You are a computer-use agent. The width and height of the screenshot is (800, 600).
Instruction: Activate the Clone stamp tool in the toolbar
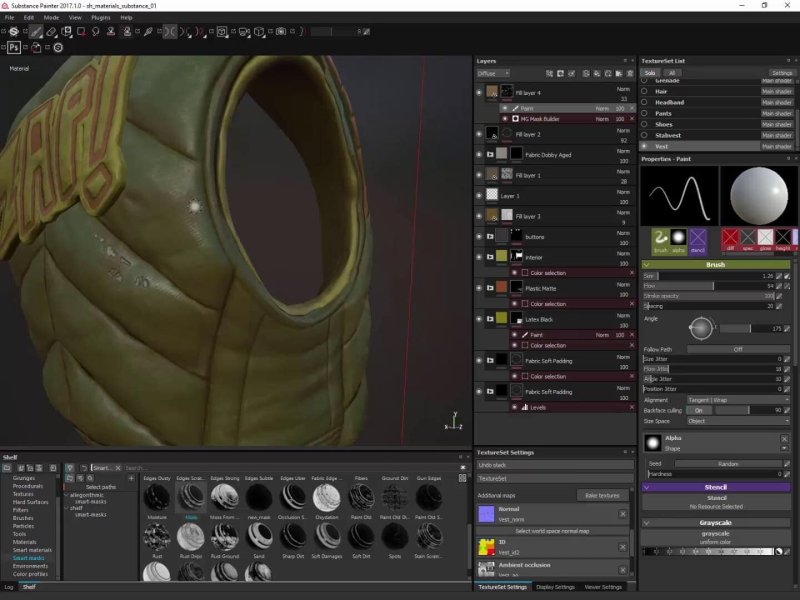[110, 33]
